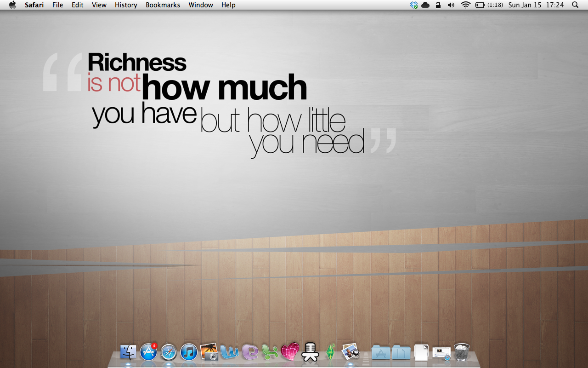Image resolution: width=588 pixels, height=368 pixels.
Task: Open the History menu
Action: pyautogui.click(x=126, y=5)
